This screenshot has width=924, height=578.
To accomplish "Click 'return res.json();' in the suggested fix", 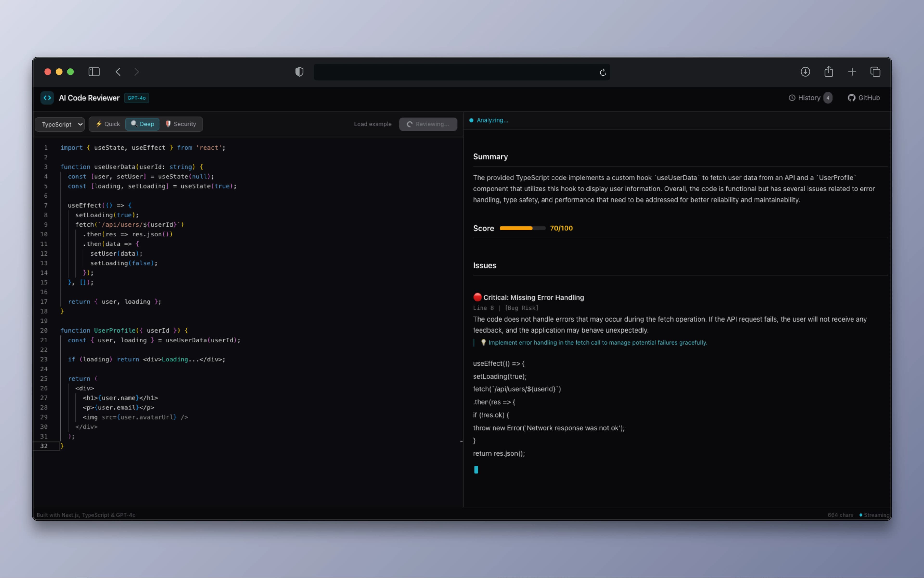I will tap(499, 453).
